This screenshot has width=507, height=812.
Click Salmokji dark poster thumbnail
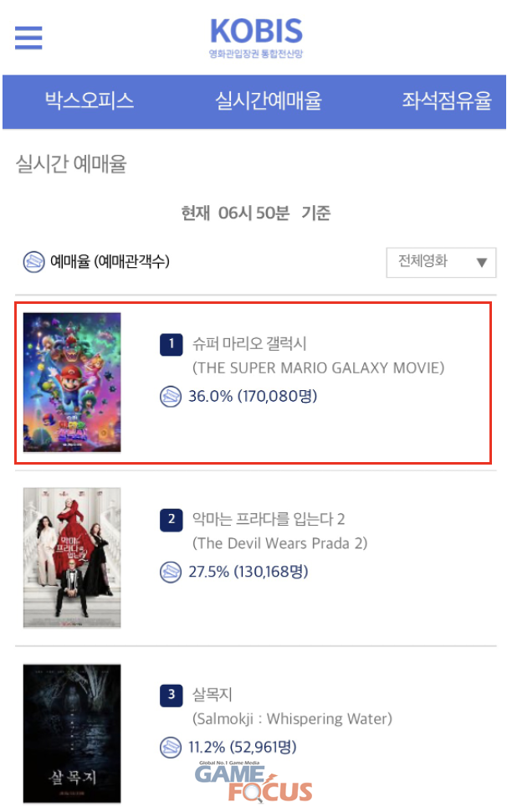click(72, 733)
